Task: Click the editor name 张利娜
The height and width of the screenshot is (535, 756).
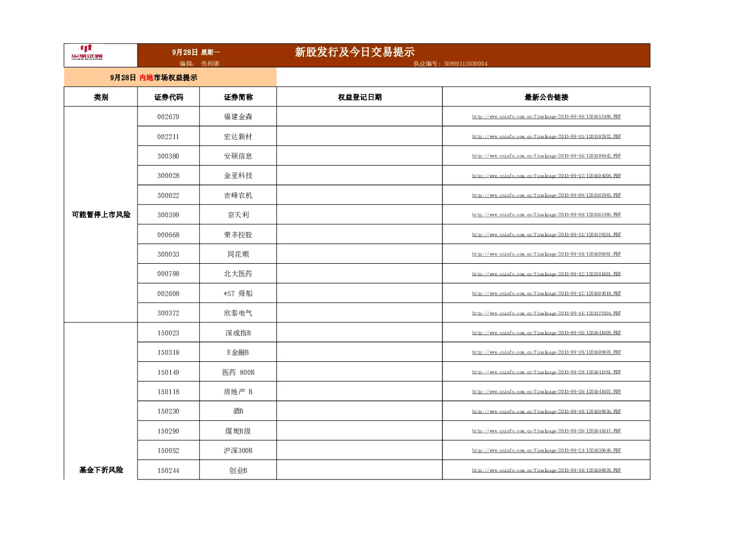Action: pyautogui.click(x=210, y=64)
